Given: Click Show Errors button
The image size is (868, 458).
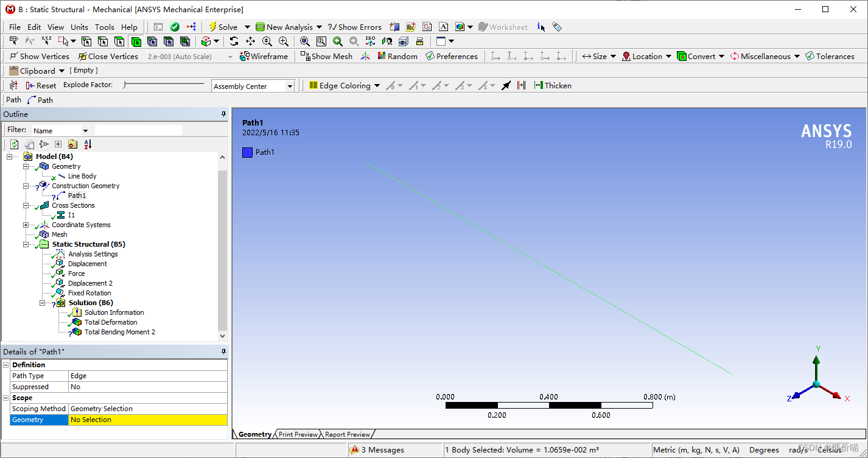Looking at the screenshot, I should (x=354, y=27).
